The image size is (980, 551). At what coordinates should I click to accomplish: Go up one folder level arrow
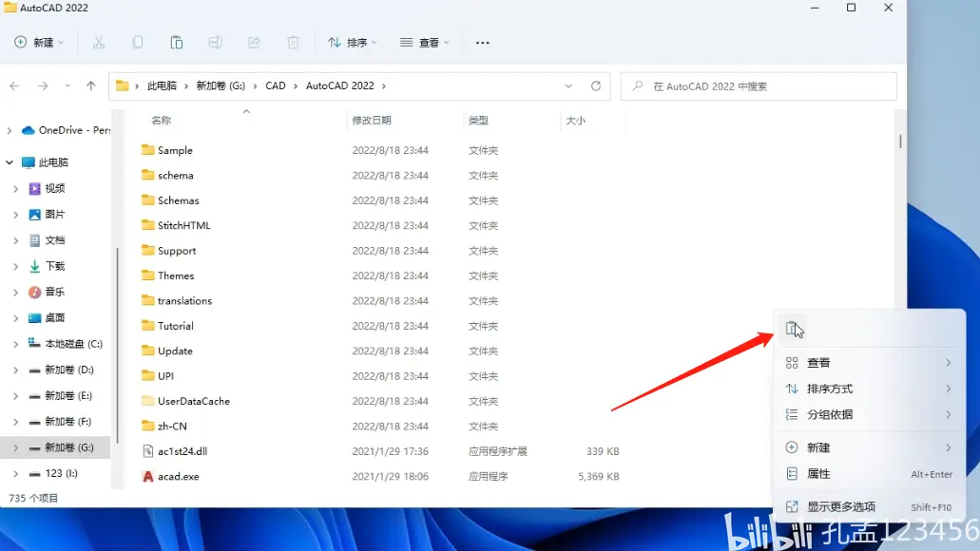(x=91, y=86)
